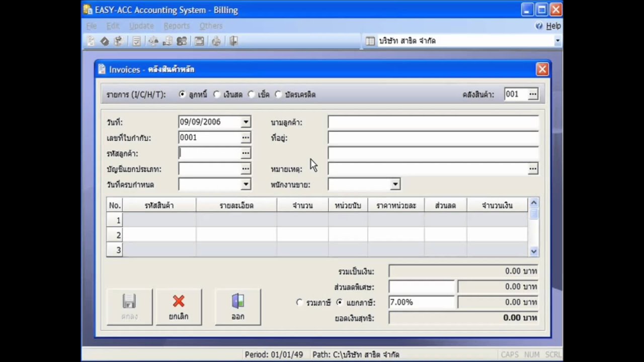This screenshot has width=644, height=362.
Task: Click the remark text input field
Action: [x=427, y=169]
